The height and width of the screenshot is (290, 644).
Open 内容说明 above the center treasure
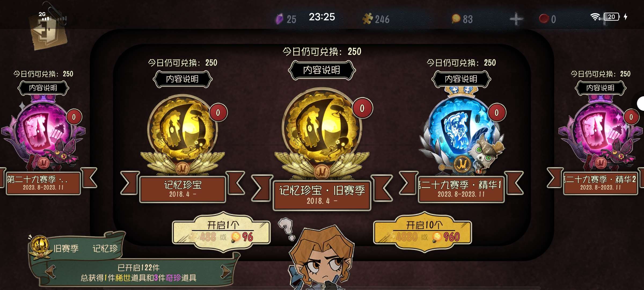point(322,70)
